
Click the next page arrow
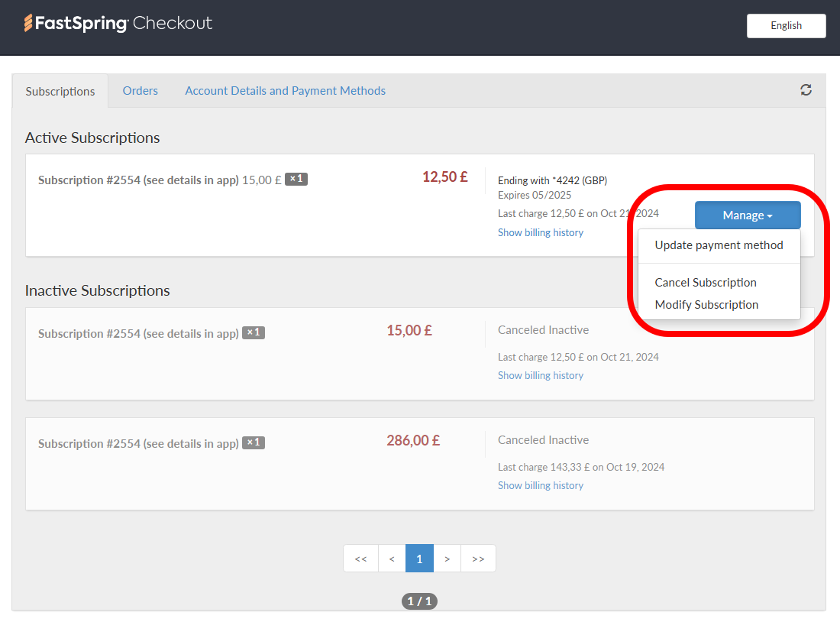(447, 559)
